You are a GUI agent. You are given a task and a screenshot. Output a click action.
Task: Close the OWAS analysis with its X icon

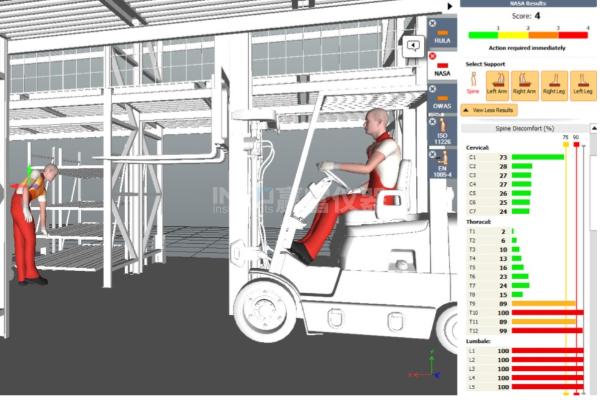tap(433, 89)
